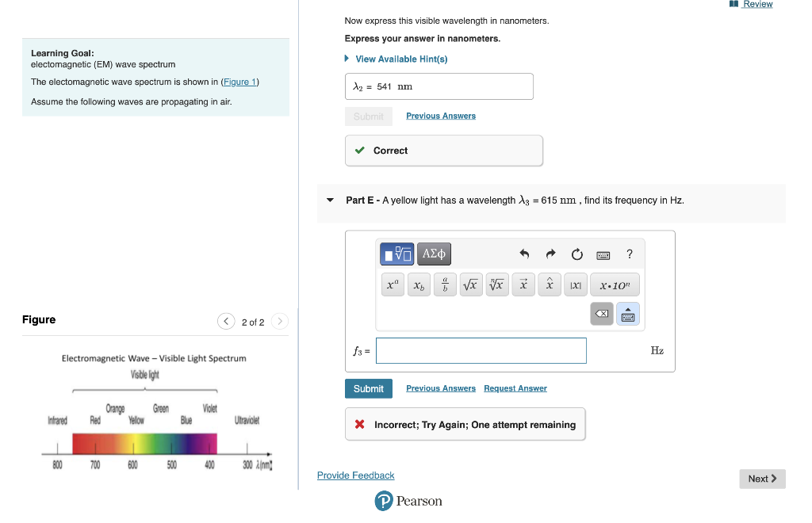
Task: Insert scientific notation x·10ⁿ template
Action: coord(615,285)
